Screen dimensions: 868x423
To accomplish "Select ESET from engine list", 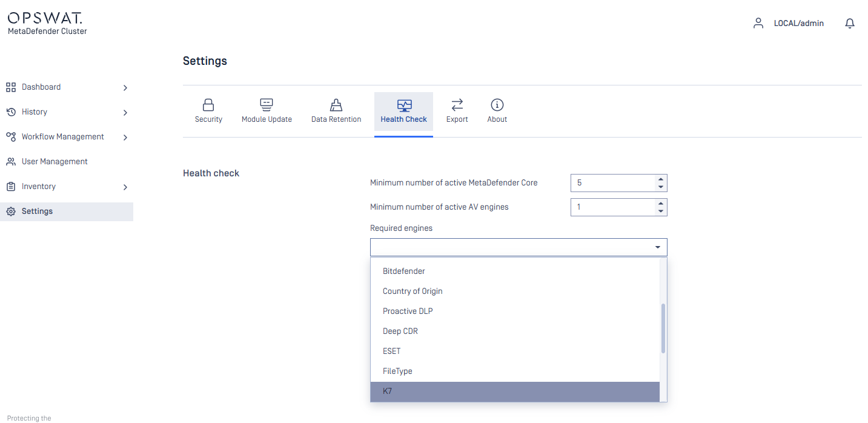I will point(515,351).
